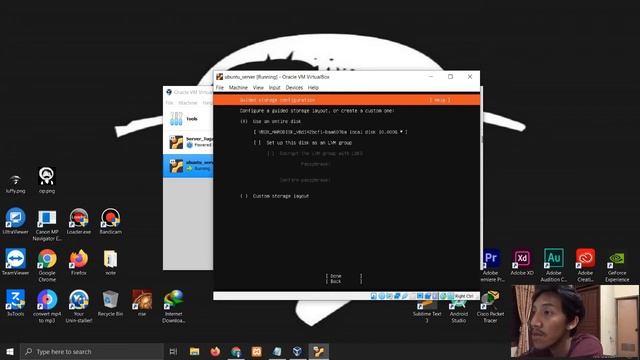Image resolution: width=640 pixels, height=360 pixels.
Task: Open Your Uninstaller desktop shortcut
Action: [x=78, y=306]
